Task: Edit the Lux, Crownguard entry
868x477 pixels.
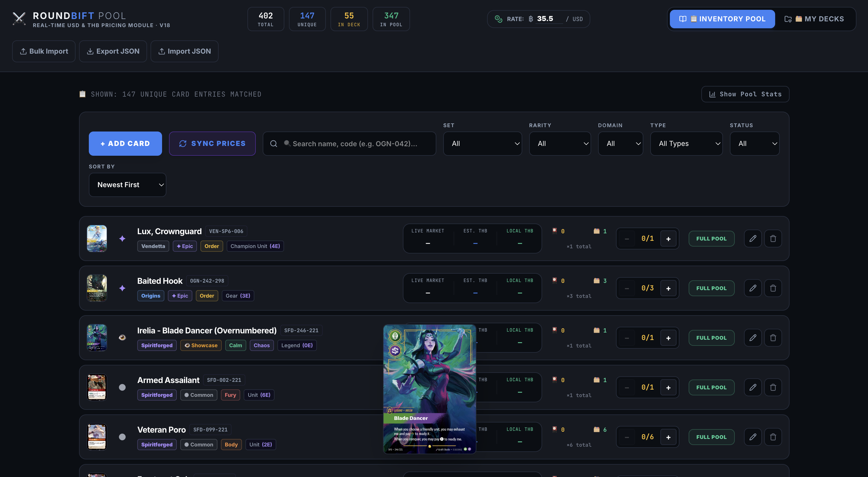Action: pos(752,238)
